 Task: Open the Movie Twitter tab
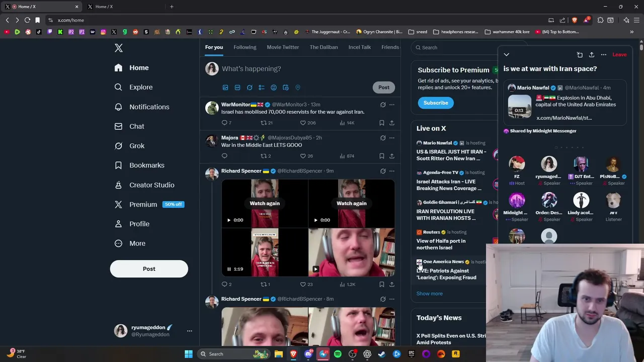click(283, 47)
